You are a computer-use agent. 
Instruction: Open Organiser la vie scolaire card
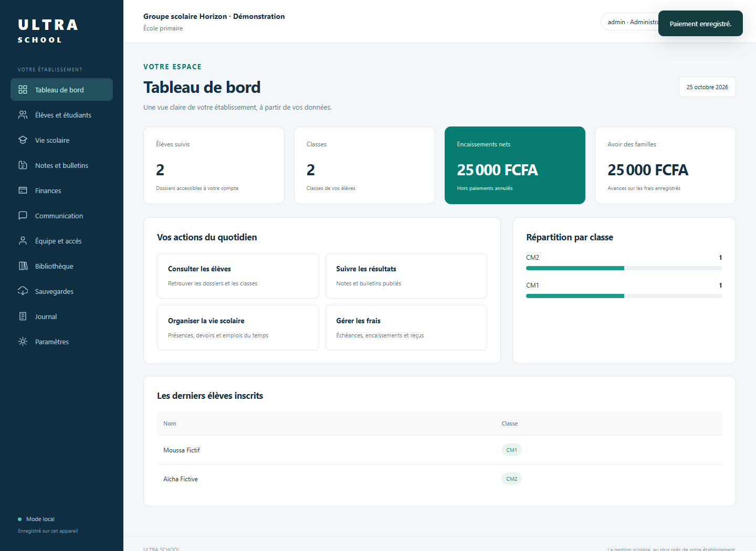(238, 327)
